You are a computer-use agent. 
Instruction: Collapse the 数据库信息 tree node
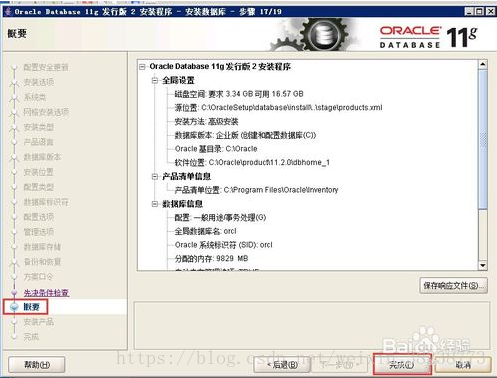[155, 204]
